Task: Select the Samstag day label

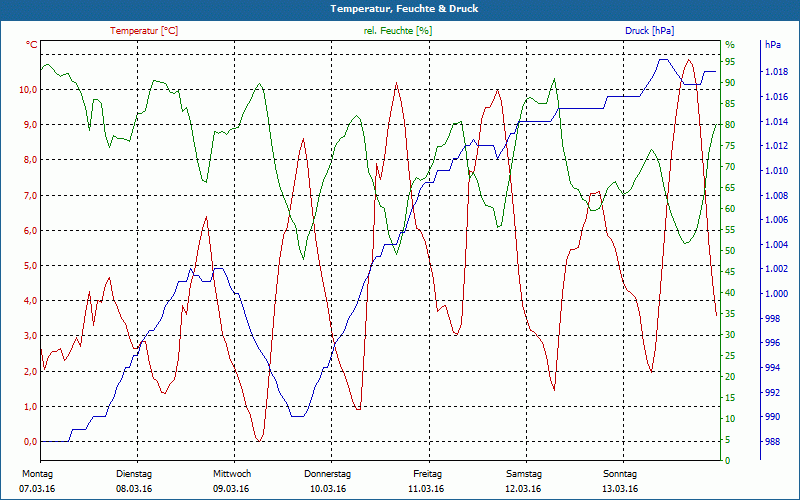Action: (x=523, y=474)
